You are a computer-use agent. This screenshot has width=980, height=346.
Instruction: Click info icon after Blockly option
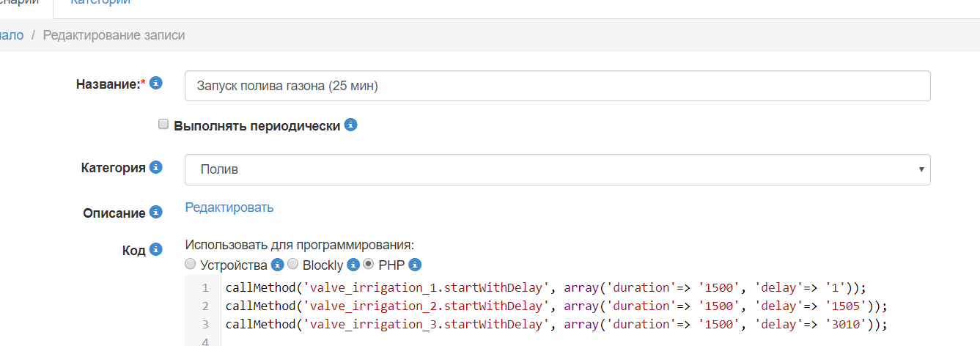(x=353, y=265)
